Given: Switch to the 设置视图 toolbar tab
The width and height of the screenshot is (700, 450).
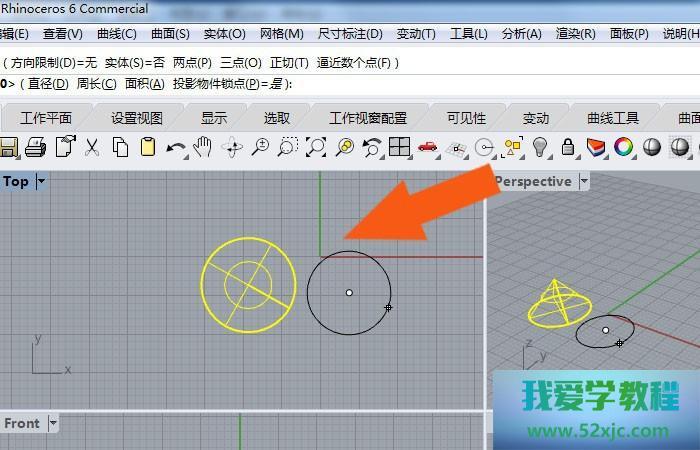Looking at the screenshot, I should tap(137, 117).
